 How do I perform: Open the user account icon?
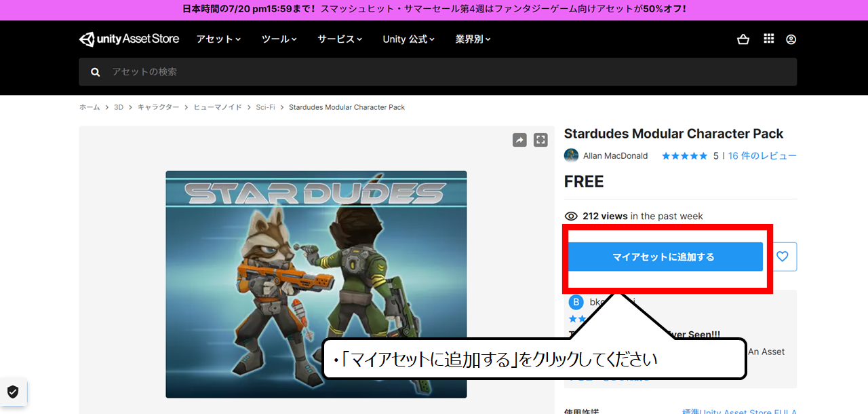(791, 39)
